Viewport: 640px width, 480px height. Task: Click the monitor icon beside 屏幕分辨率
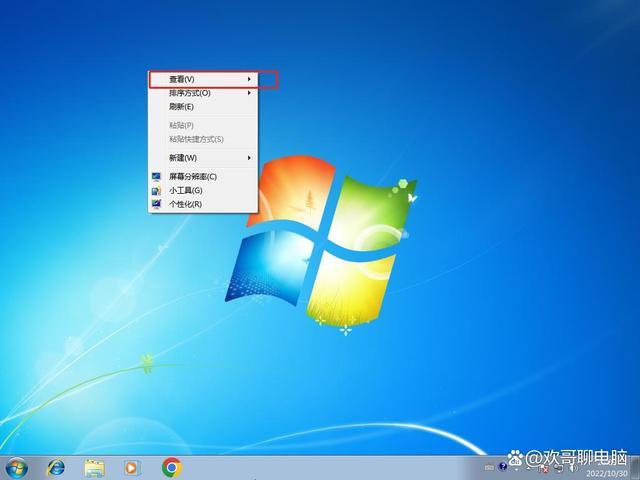click(156, 177)
